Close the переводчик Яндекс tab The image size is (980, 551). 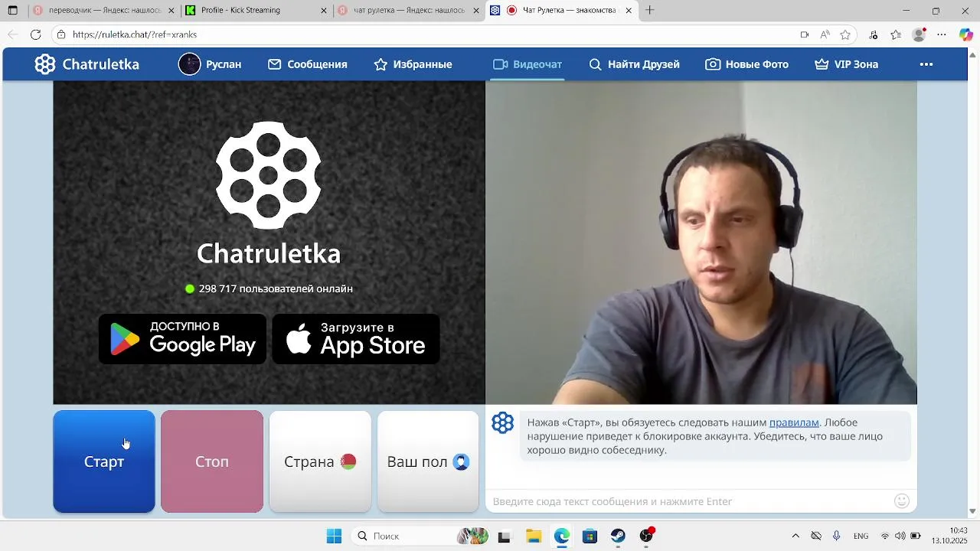[x=172, y=11]
